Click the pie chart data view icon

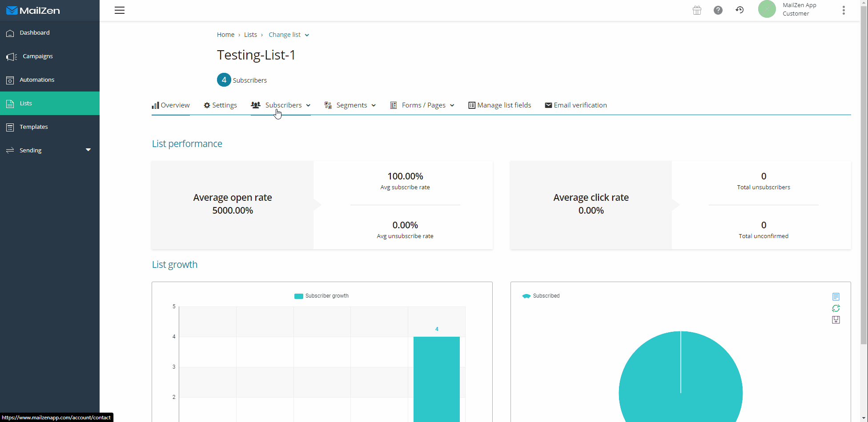[836, 297]
